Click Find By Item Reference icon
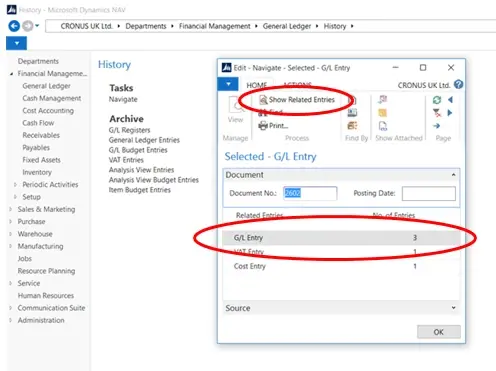This screenshot has width=496, height=371. pyautogui.click(x=352, y=126)
